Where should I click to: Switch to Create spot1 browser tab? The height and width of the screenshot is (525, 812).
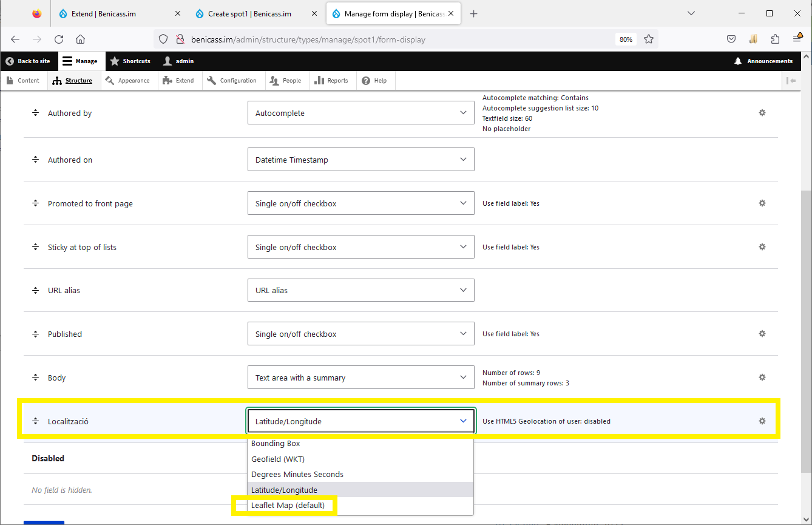coord(257,13)
